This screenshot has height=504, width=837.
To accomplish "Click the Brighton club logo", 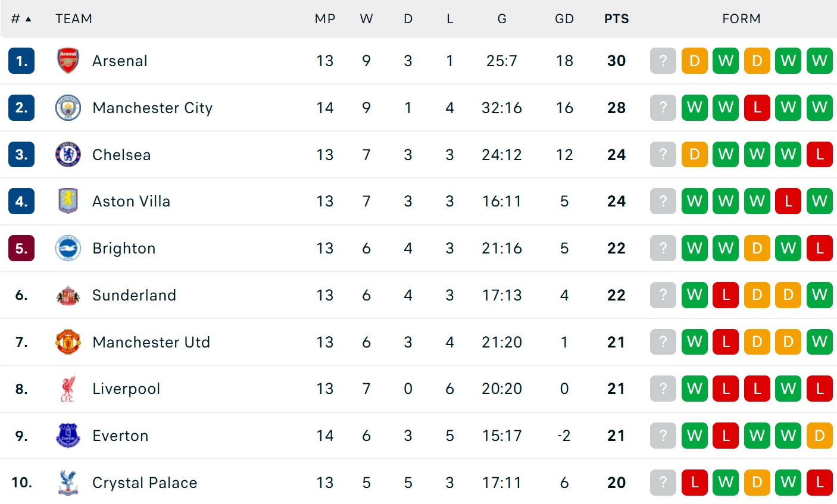I will click(68, 248).
